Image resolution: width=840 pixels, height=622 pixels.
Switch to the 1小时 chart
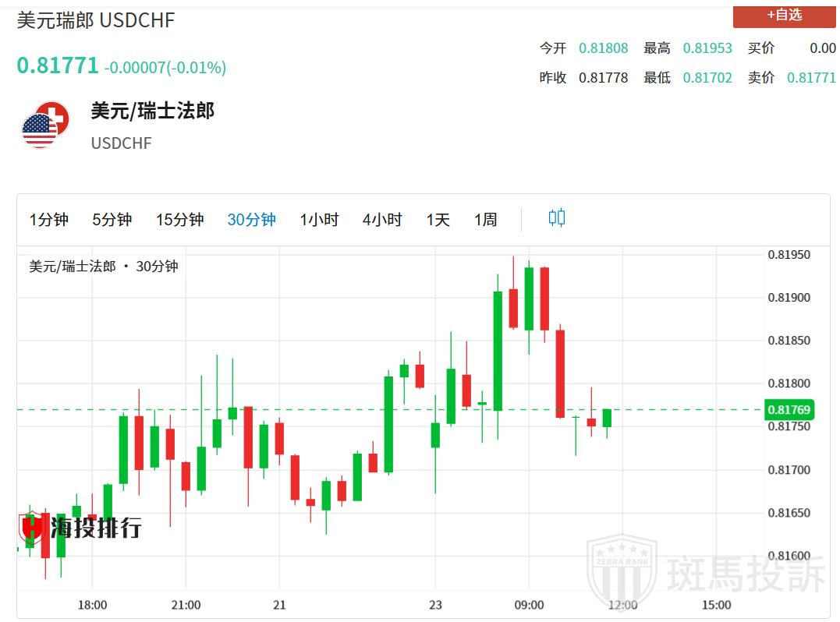(x=319, y=220)
